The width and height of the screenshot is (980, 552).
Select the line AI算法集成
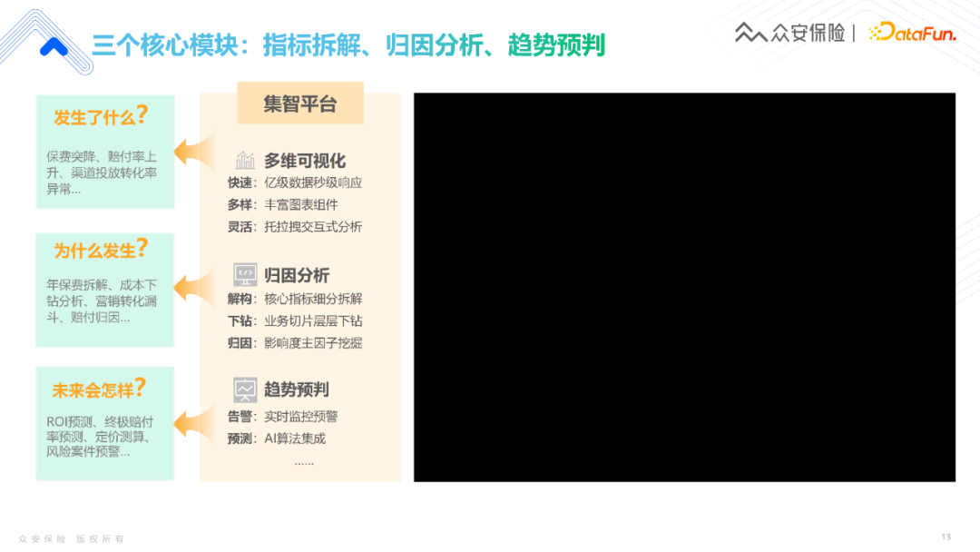(294, 439)
